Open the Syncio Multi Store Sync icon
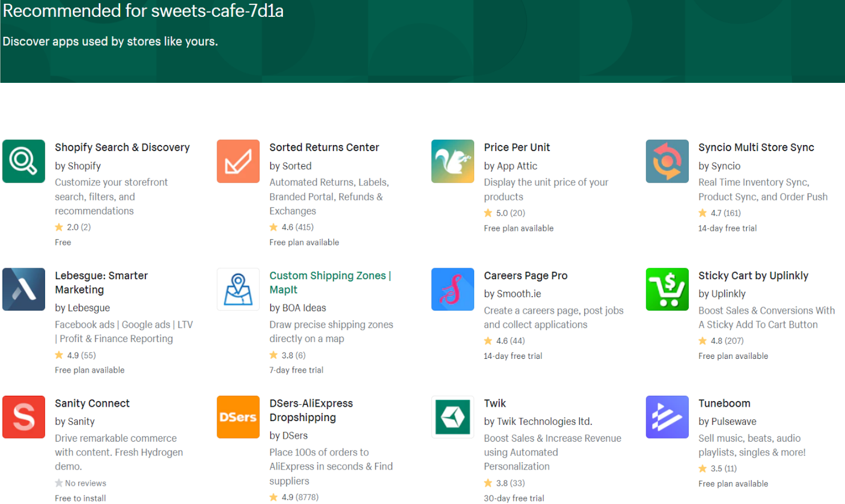This screenshot has width=845, height=504. [x=667, y=161]
